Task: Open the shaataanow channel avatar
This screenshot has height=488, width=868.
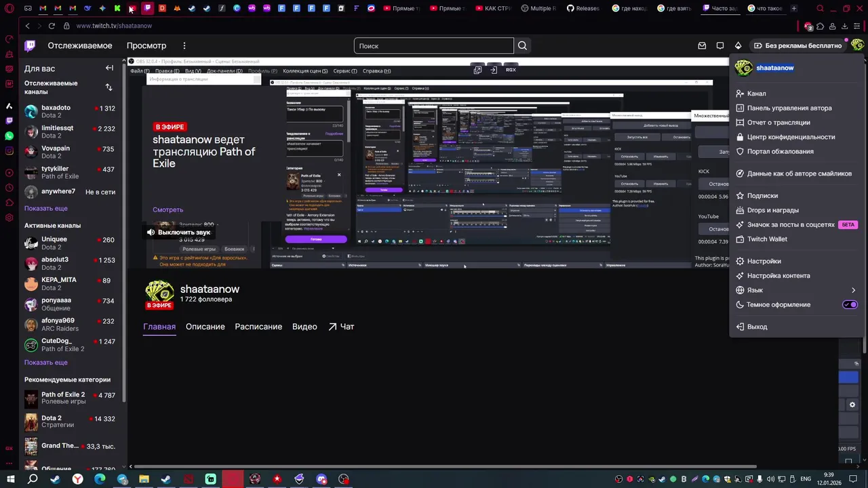Action: click(x=159, y=291)
